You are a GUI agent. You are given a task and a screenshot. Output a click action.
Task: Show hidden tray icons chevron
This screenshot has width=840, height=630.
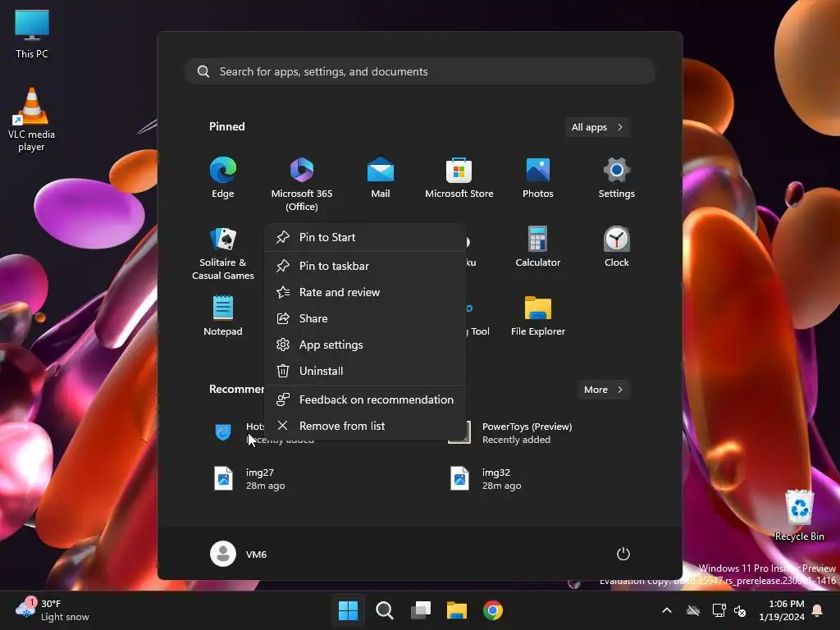667,610
